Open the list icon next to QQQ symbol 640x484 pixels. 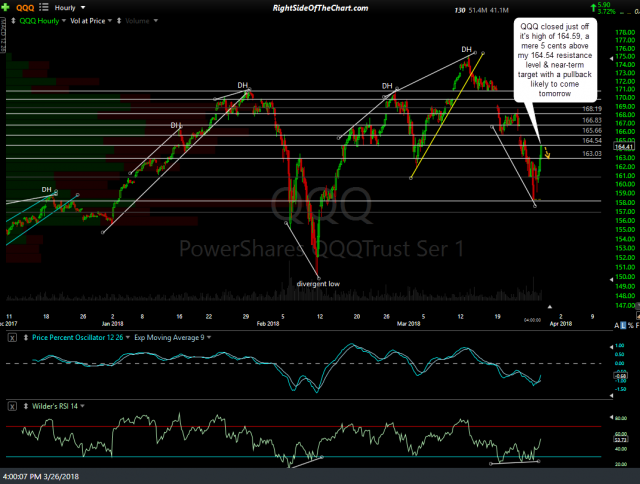43,7
